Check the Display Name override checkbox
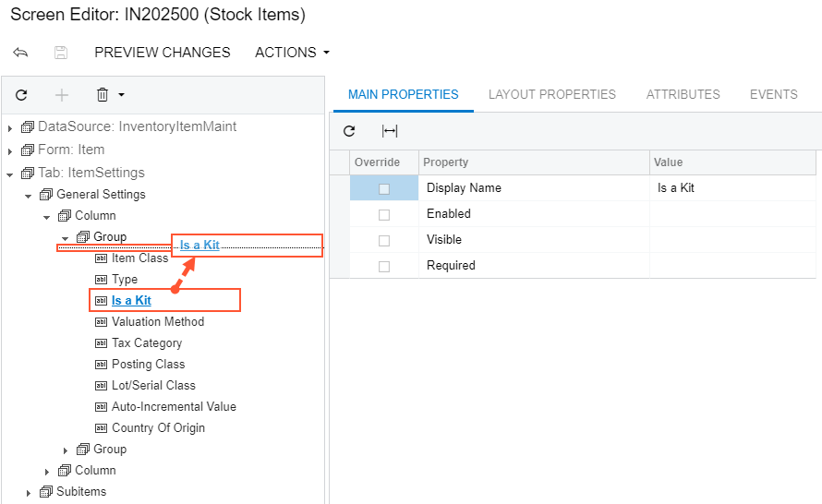Image resolution: width=822 pixels, height=504 pixels. 384,188
